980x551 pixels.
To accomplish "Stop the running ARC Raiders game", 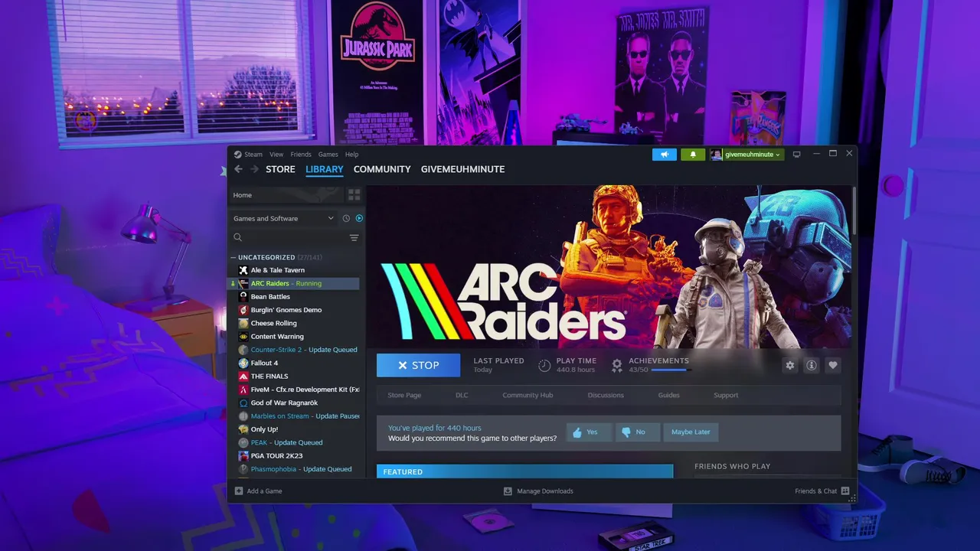I will click(418, 365).
